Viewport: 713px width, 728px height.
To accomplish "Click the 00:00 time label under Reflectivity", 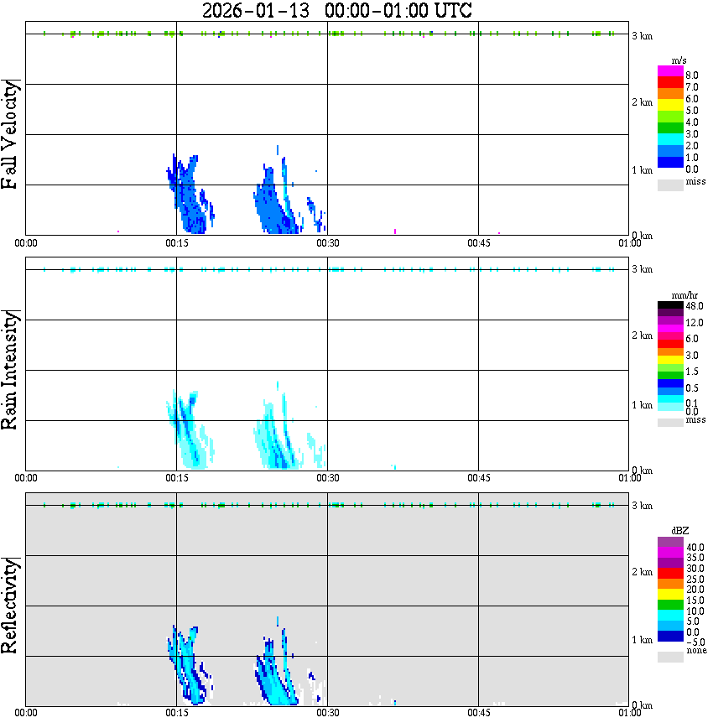I will click(x=25, y=713).
